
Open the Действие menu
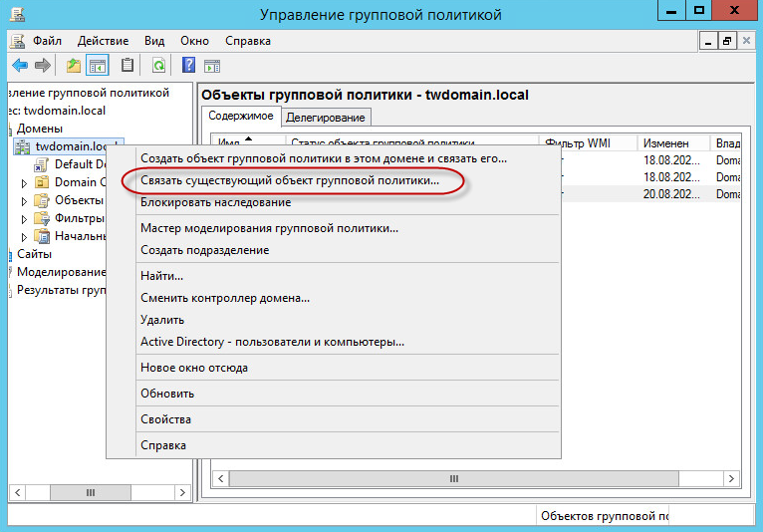pos(101,41)
